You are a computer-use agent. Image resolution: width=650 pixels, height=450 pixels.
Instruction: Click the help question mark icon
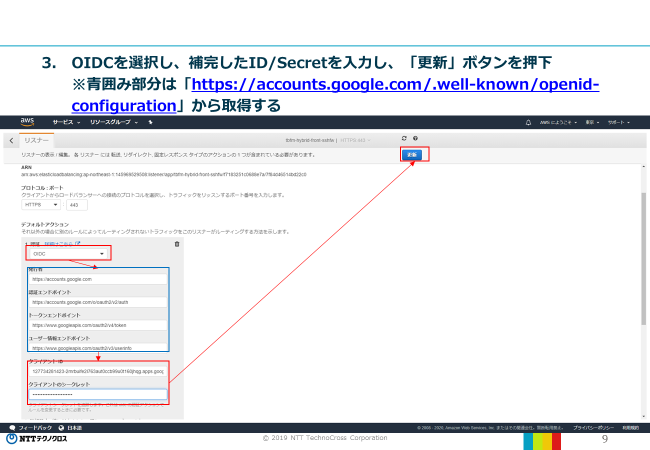[x=415, y=138]
